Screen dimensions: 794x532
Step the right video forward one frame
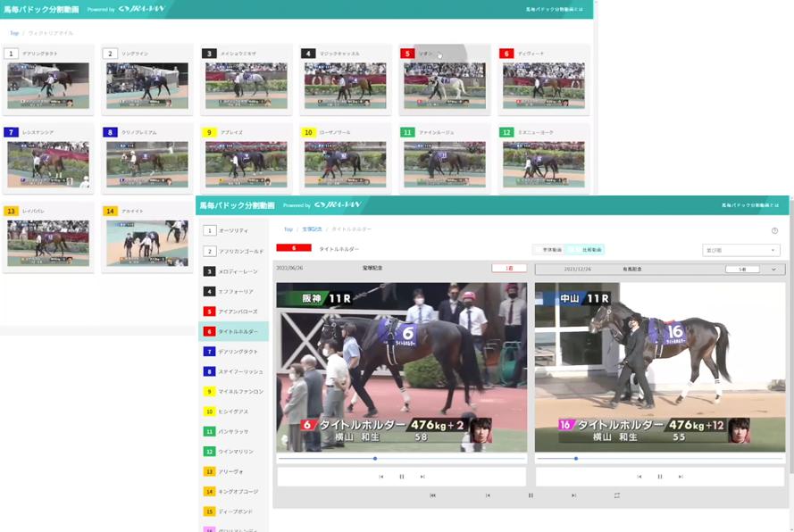click(x=681, y=477)
